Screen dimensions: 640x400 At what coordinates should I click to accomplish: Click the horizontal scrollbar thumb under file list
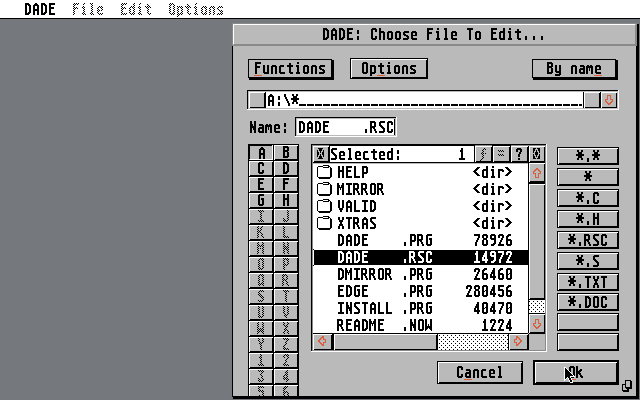pos(386,341)
